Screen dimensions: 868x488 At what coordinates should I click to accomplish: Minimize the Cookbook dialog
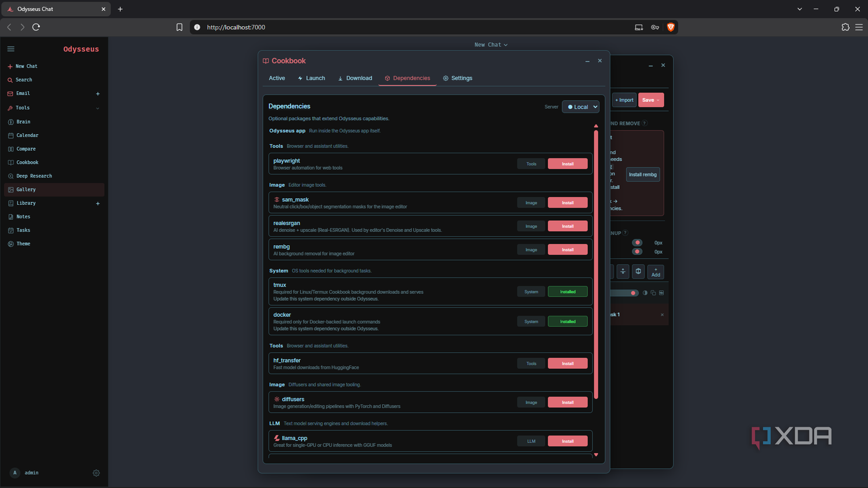[587, 61]
